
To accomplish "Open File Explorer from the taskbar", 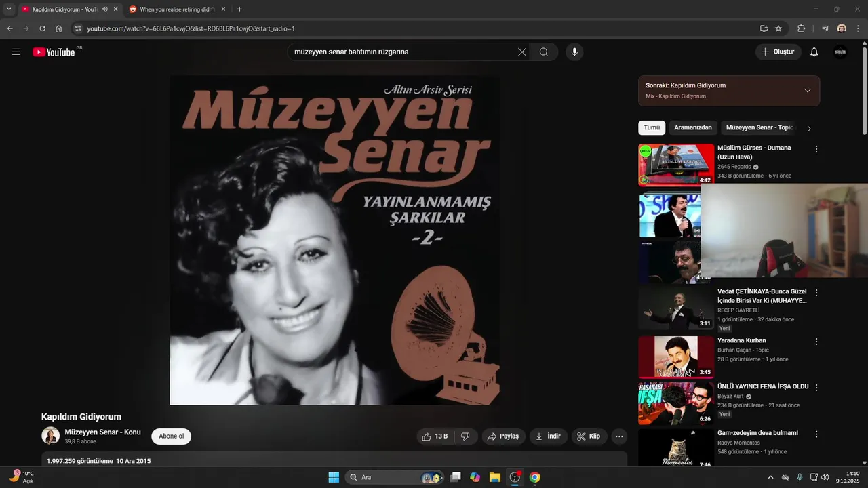I will (x=495, y=477).
